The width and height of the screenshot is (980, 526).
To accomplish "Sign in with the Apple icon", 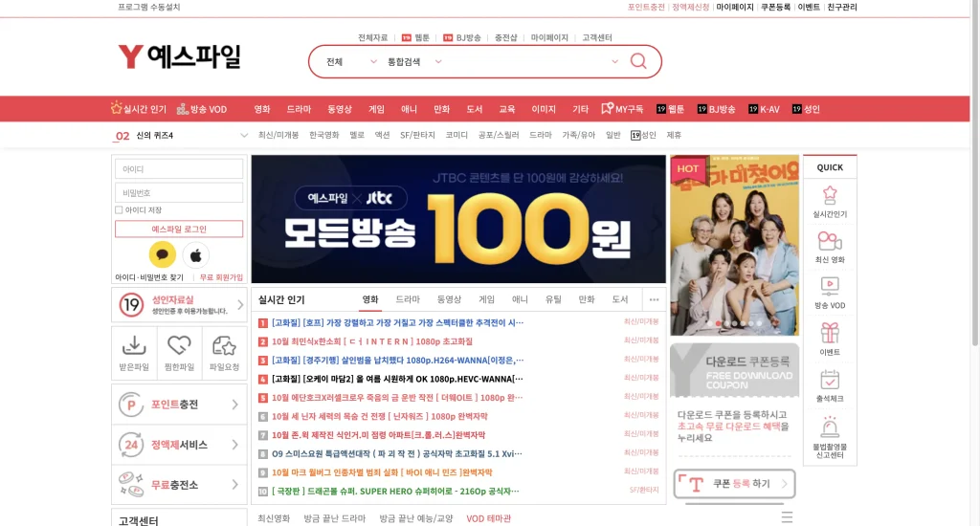I will click(195, 255).
